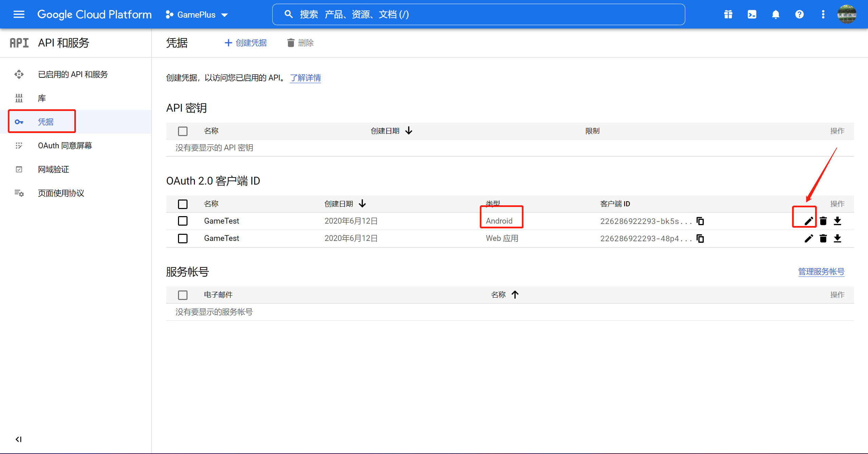Edit the Web 应用 OAuth client with pencil
The image size is (868, 454).
click(x=809, y=238)
